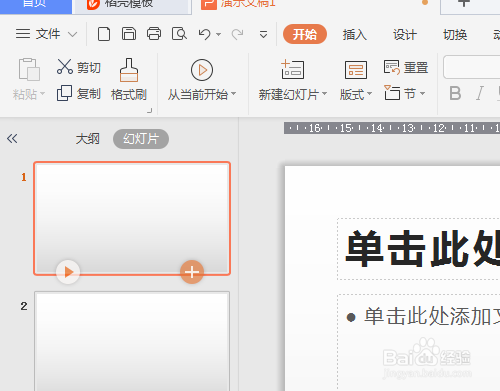Click the 剪切 scissors button
500x391 pixels.
point(79,67)
